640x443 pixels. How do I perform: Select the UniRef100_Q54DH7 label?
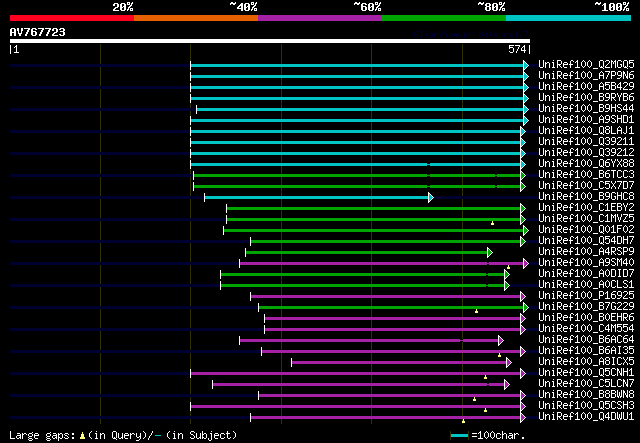586,241
